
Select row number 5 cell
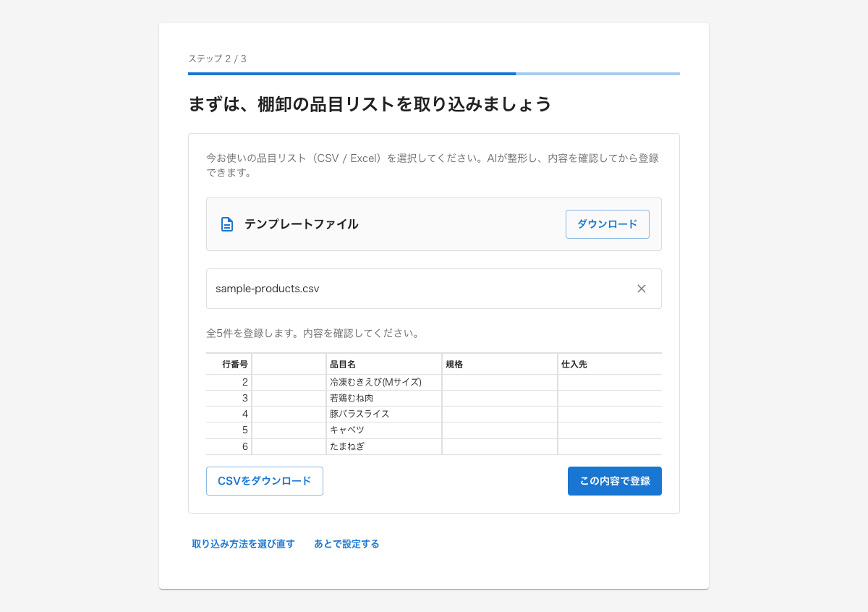pos(229,430)
